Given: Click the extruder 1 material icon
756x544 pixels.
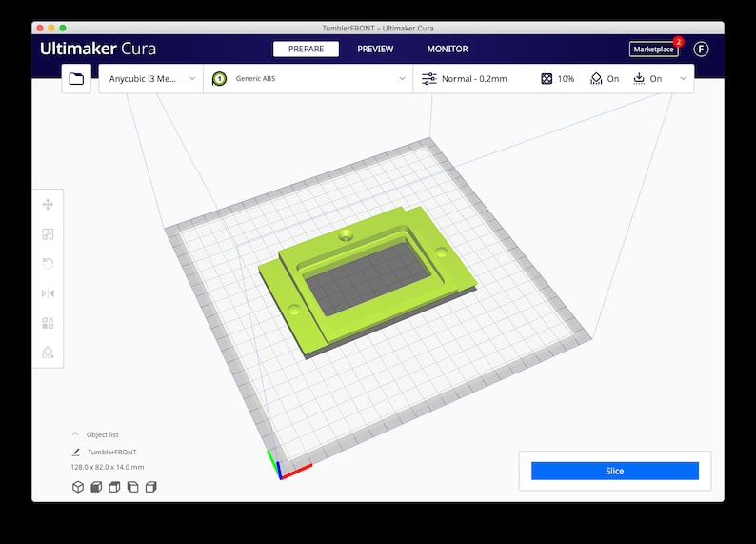Looking at the screenshot, I should [219, 79].
